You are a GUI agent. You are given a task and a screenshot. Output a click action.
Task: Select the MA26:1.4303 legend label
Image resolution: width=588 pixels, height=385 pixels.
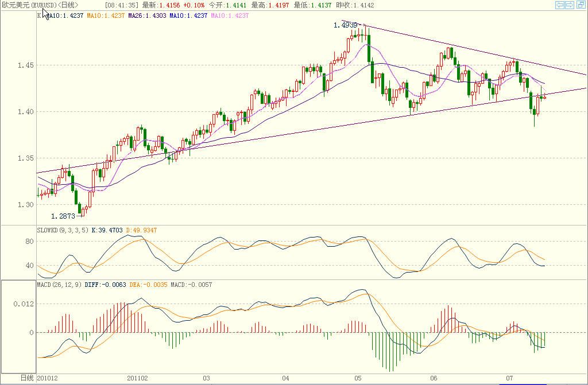tap(147, 15)
